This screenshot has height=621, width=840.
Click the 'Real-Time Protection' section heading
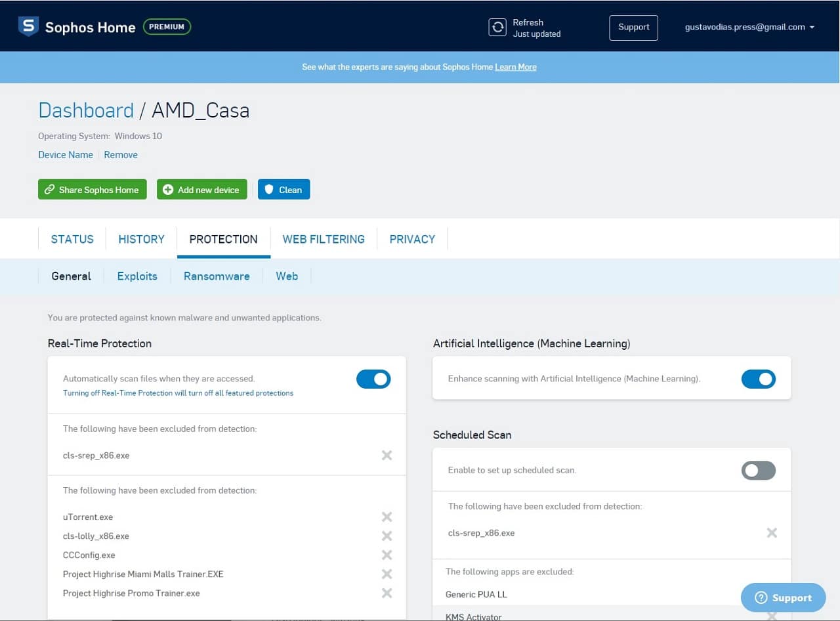pyautogui.click(x=100, y=343)
